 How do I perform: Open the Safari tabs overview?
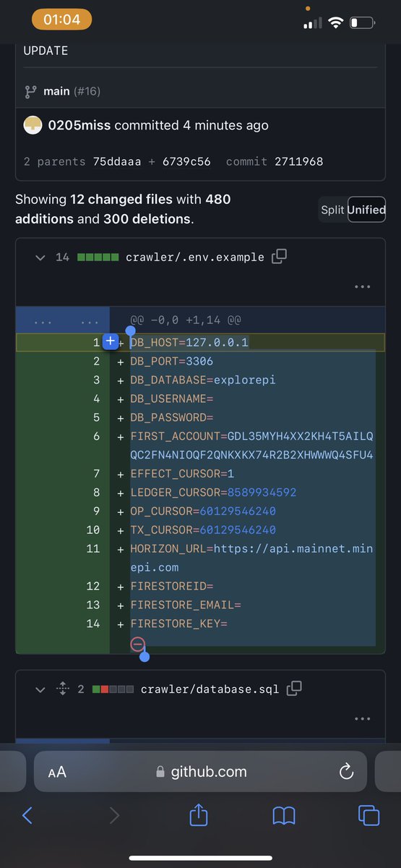pyautogui.click(x=369, y=815)
